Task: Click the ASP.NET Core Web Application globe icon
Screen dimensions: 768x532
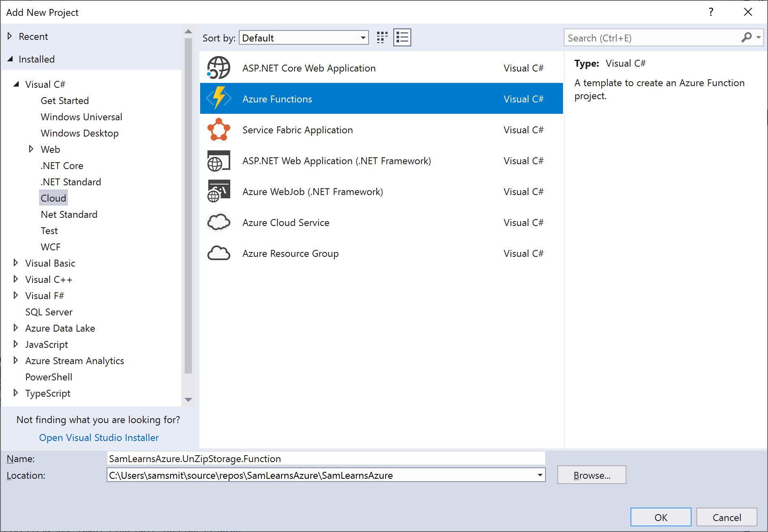Action: (219, 68)
